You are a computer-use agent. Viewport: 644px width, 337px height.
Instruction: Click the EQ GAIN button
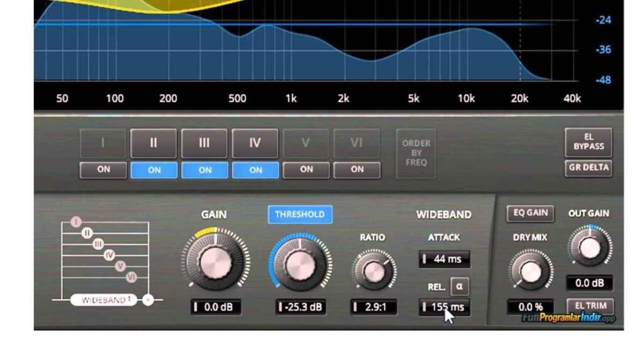tap(530, 213)
